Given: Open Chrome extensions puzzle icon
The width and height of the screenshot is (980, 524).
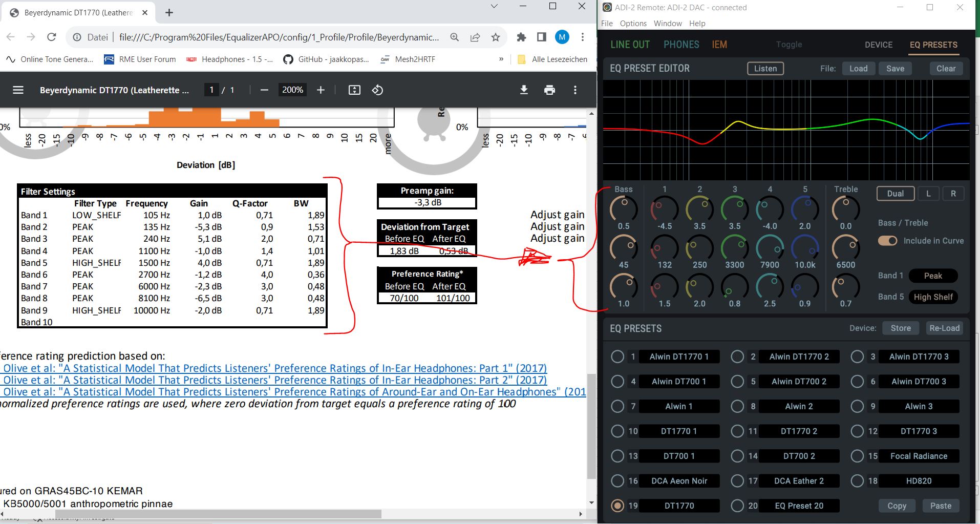Looking at the screenshot, I should coord(521,37).
